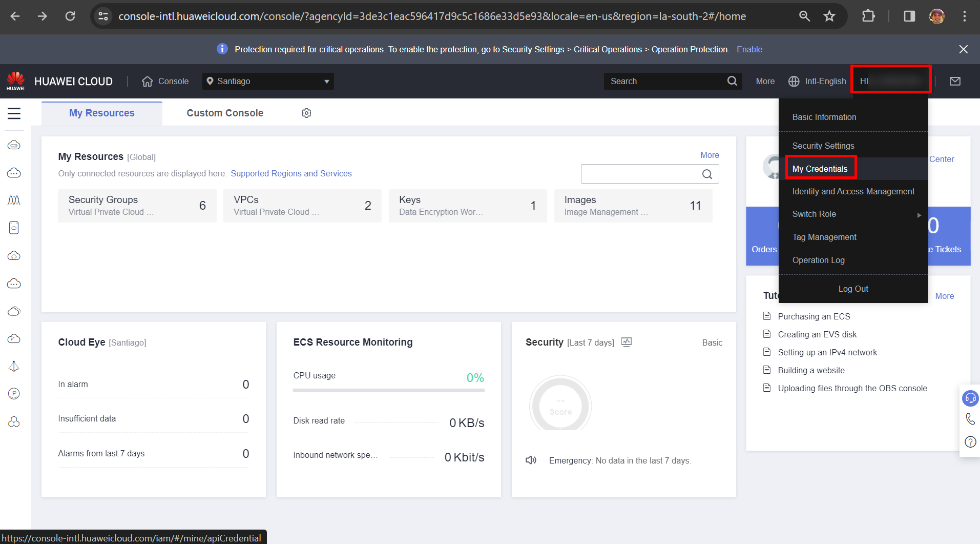This screenshot has width=980, height=544.
Task: Click the Security monitor chart icon
Action: [626, 342]
